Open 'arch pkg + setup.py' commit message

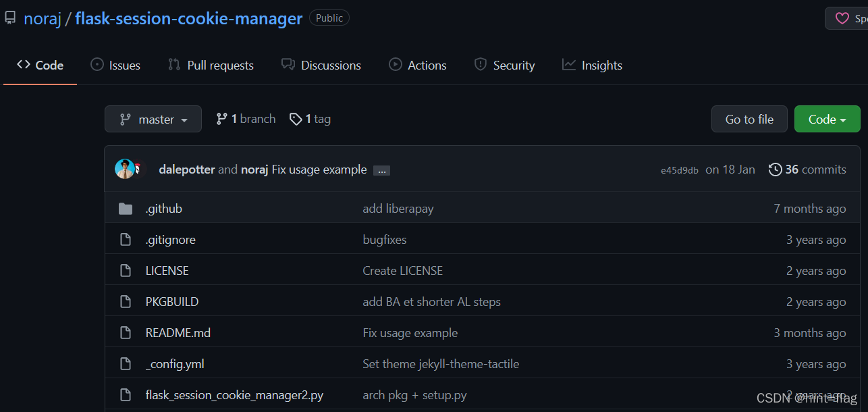[x=415, y=395]
